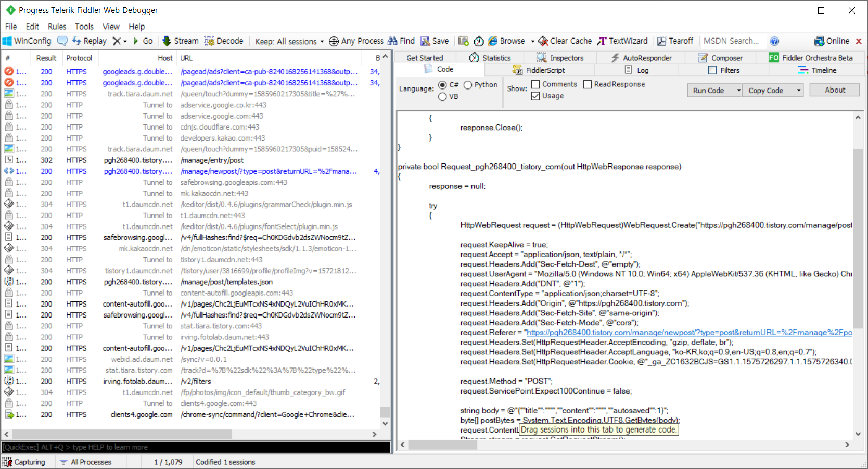This screenshot has width=868, height=469.
Task: Switch to the Composer tab
Action: [x=721, y=58]
